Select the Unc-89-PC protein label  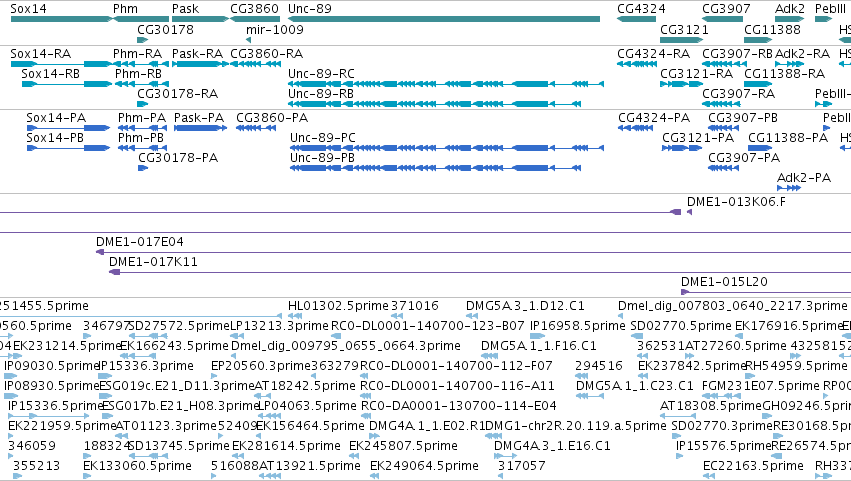tap(323, 137)
